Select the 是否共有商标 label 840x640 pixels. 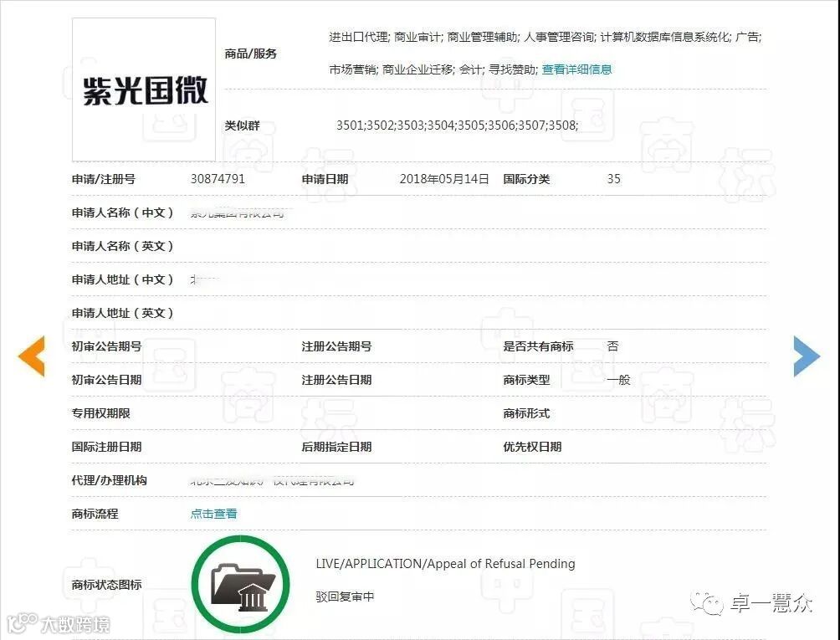pos(539,346)
